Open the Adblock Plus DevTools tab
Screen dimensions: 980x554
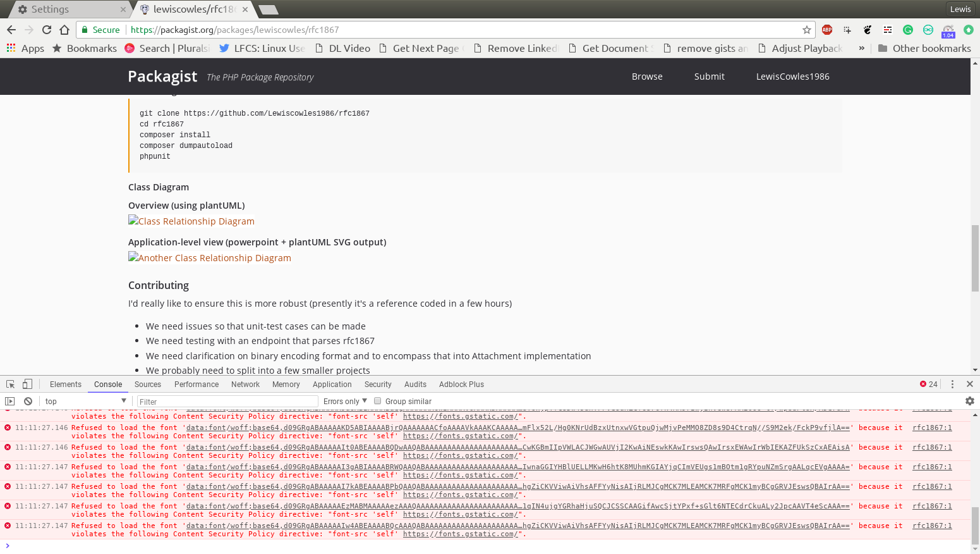[461, 385]
